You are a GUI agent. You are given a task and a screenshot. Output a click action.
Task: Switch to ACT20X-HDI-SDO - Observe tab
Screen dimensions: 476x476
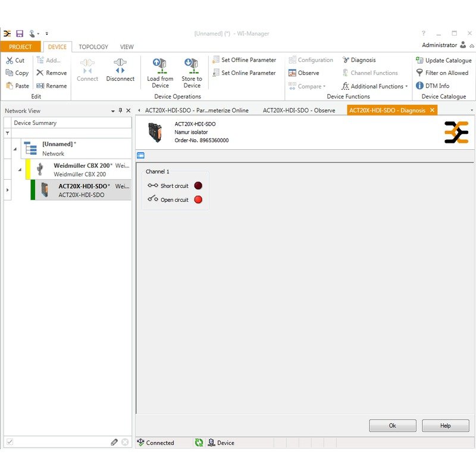(x=299, y=111)
